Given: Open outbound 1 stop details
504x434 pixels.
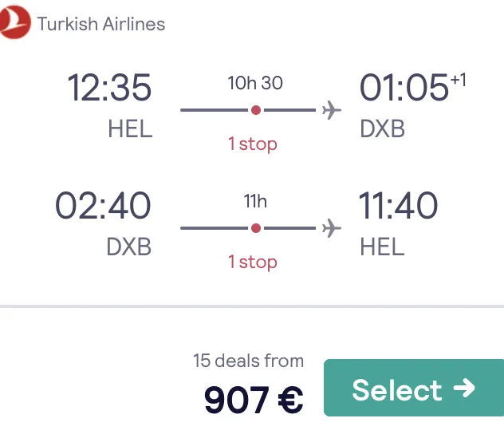Looking at the screenshot, I should (x=253, y=144).
